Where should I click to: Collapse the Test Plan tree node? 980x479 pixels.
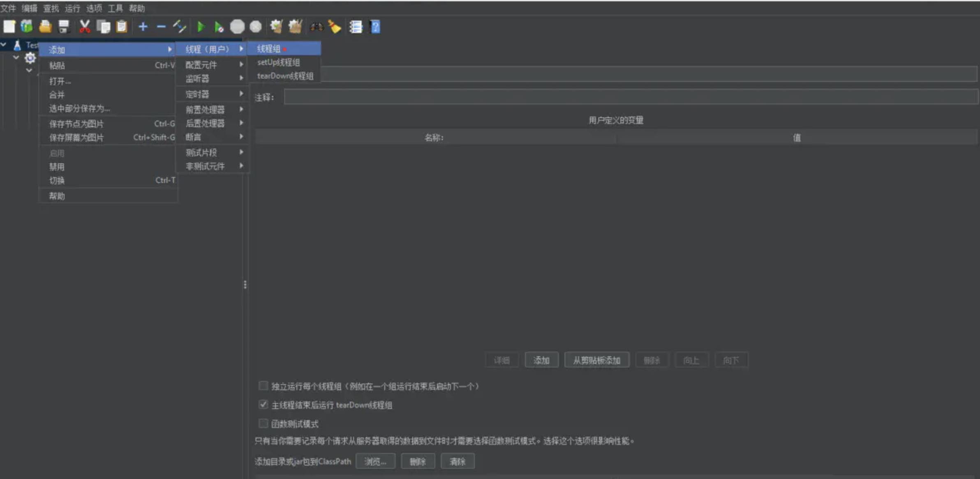(x=4, y=44)
